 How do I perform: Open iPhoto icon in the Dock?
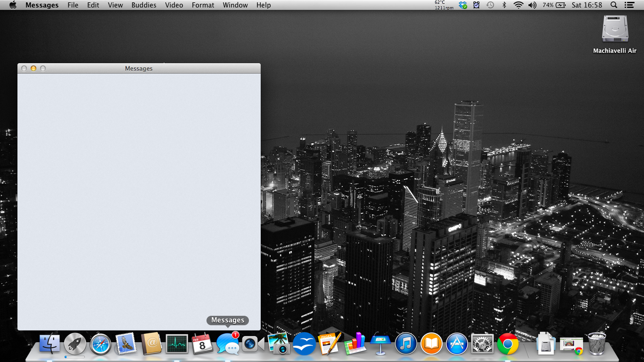coord(279,344)
